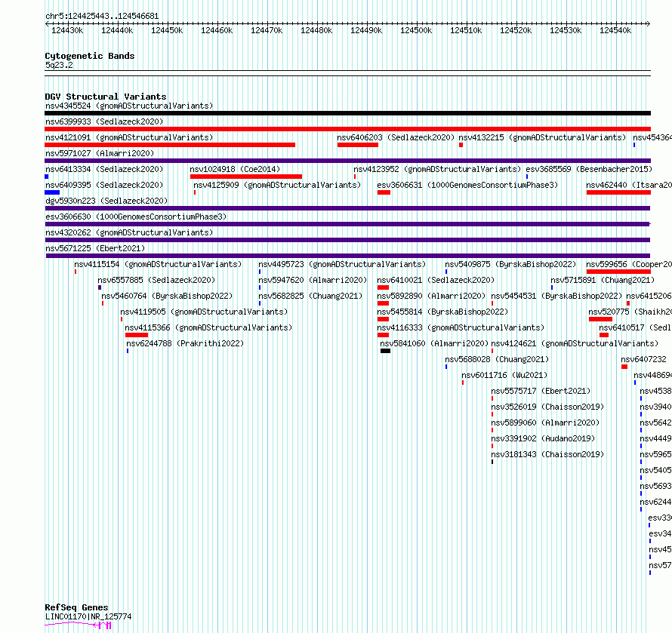The image size is (672, 633).
Task: Click the blue bar beneath nsv6409395
Action: pyautogui.click(x=52, y=192)
